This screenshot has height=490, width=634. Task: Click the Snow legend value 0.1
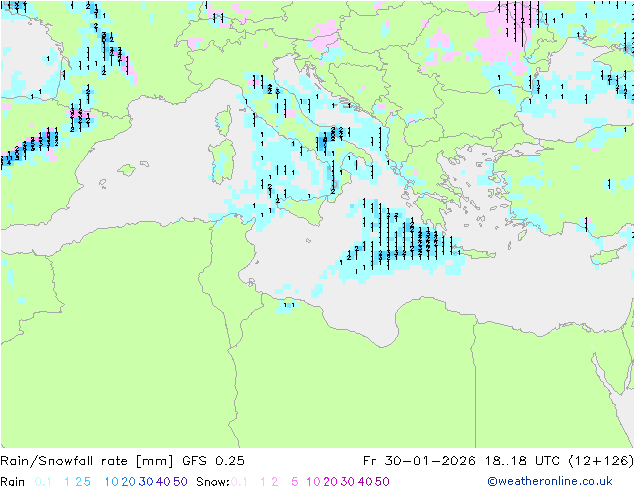239,482
